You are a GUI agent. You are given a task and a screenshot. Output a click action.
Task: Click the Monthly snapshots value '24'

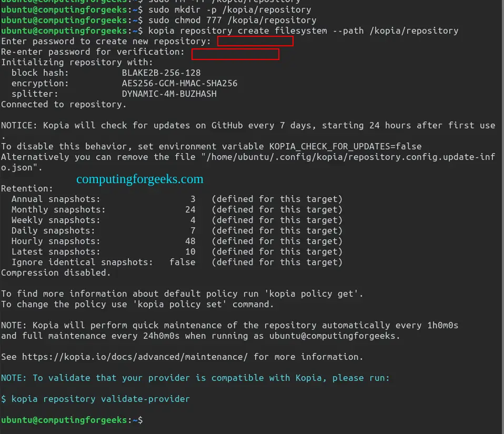pyautogui.click(x=190, y=209)
